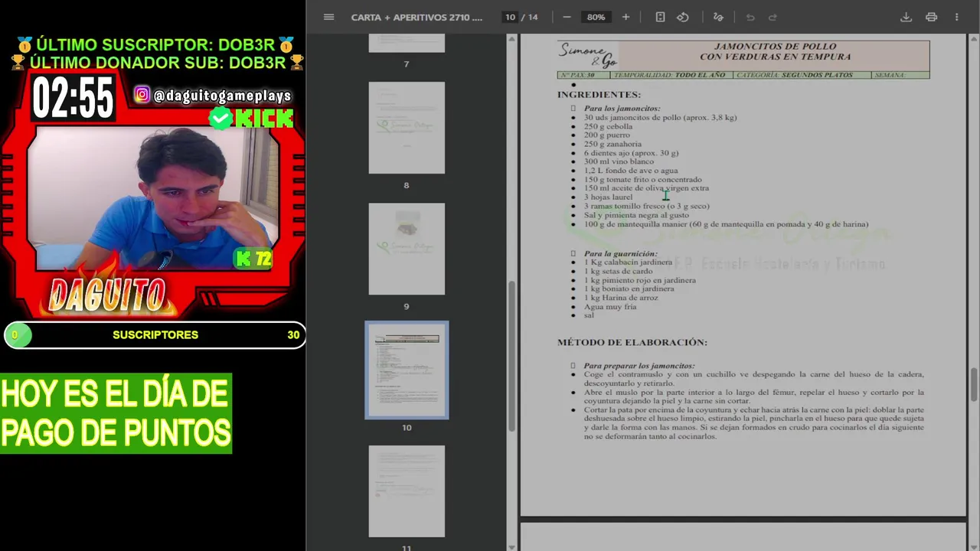Viewport: 980px width, 551px height.
Task: Zoom in with the plus button
Action: tap(626, 17)
